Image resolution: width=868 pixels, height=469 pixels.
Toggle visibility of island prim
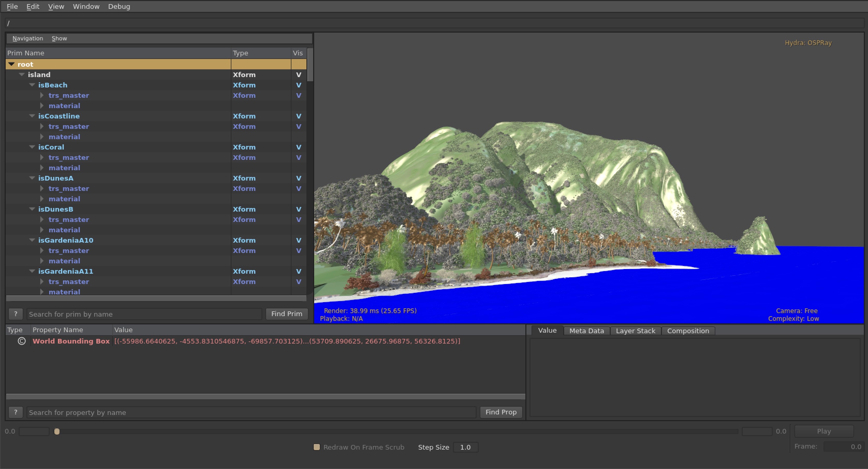pos(299,75)
